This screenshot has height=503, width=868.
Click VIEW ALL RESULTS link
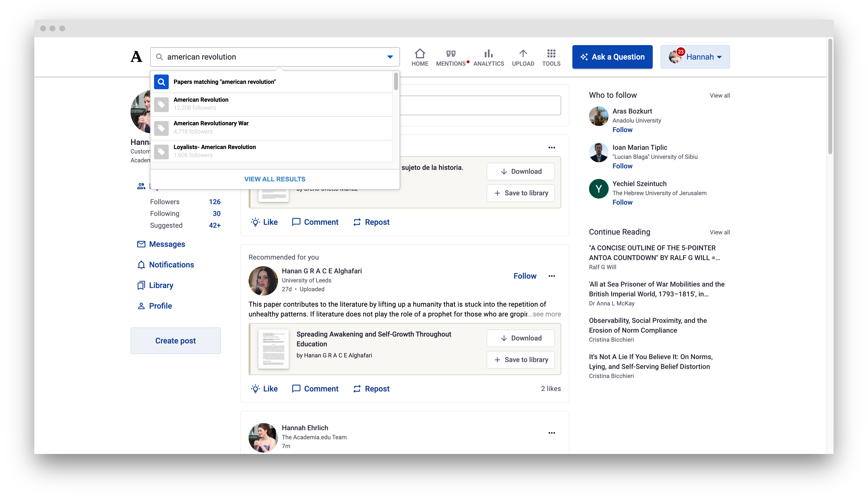click(275, 179)
